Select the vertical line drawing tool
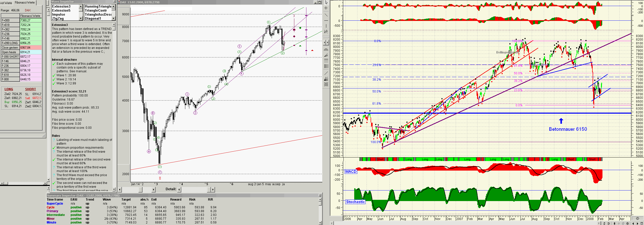This screenshot has width=644, height=225. [326, 26]
